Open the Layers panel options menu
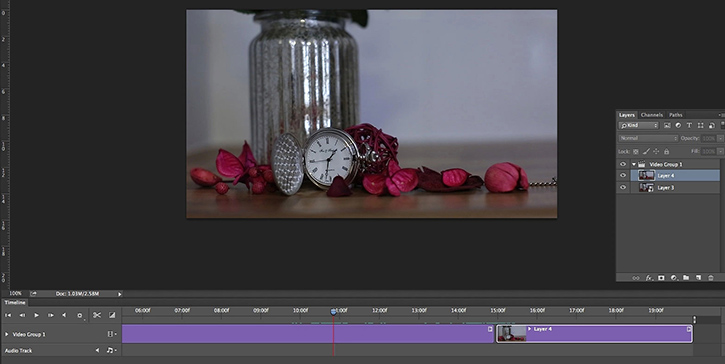Screen dimensions: 725x364 click(x=721, y=115)
